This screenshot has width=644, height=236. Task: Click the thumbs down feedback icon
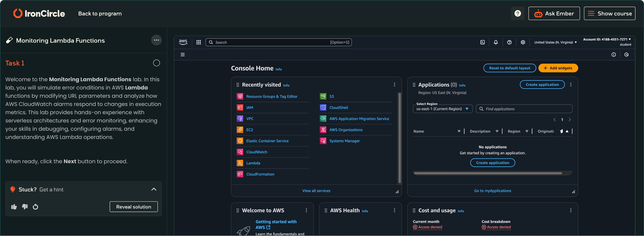[25, 207]
